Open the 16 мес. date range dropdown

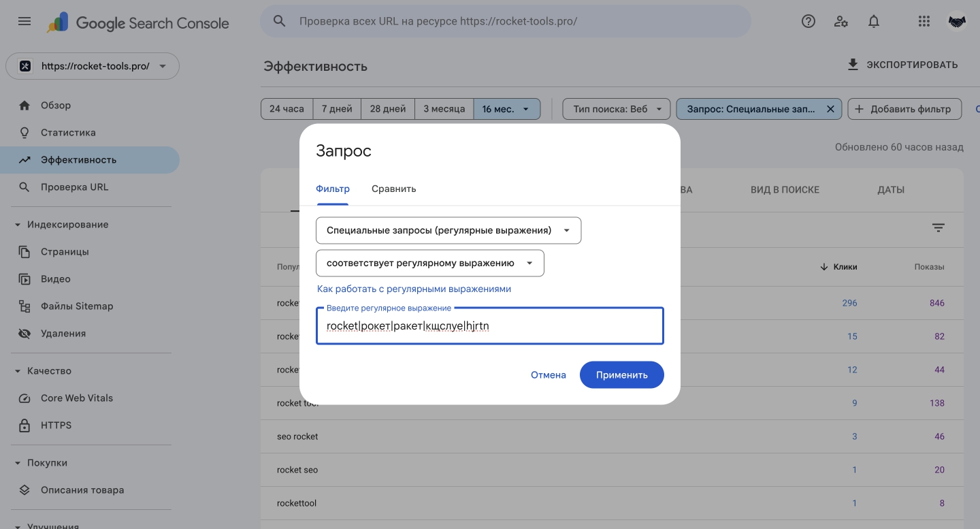[x=506, y=109]
